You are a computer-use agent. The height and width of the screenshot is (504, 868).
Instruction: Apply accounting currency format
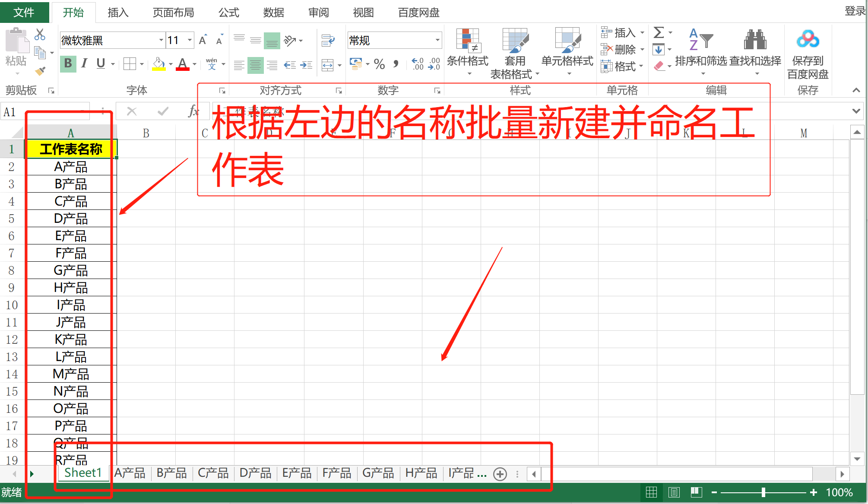coord(356,64)
